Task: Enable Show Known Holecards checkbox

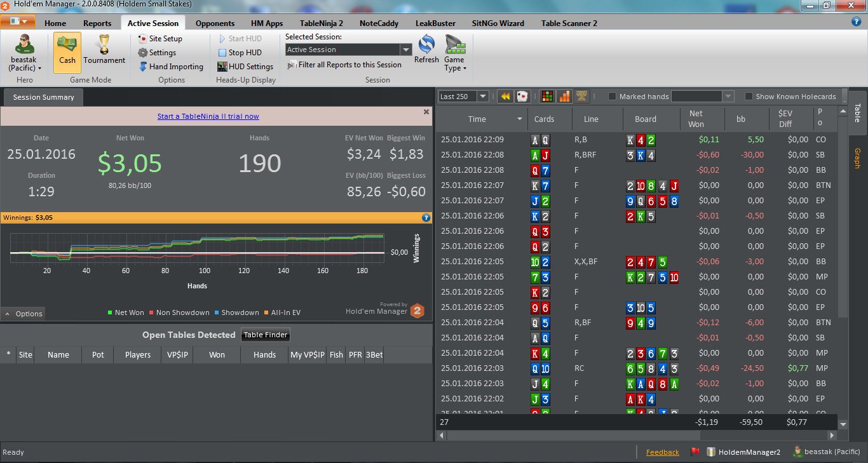Action: (x=749, y=97)
